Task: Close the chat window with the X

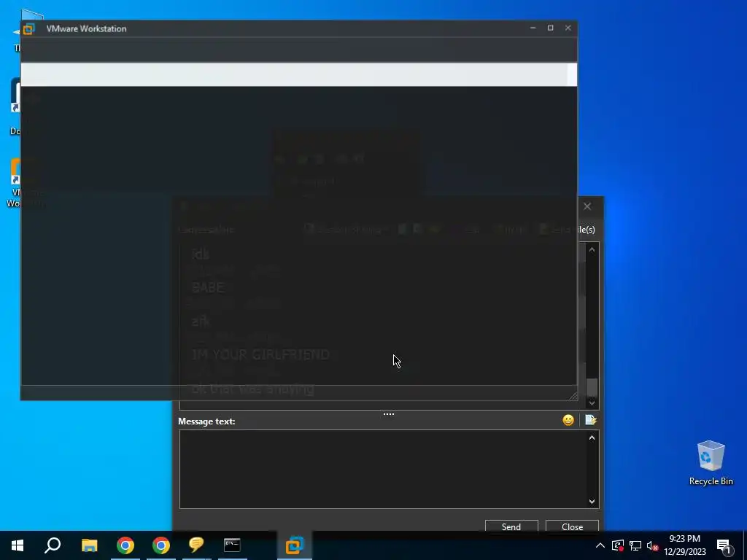Action: pyautogui.click(x=587, y=206)
